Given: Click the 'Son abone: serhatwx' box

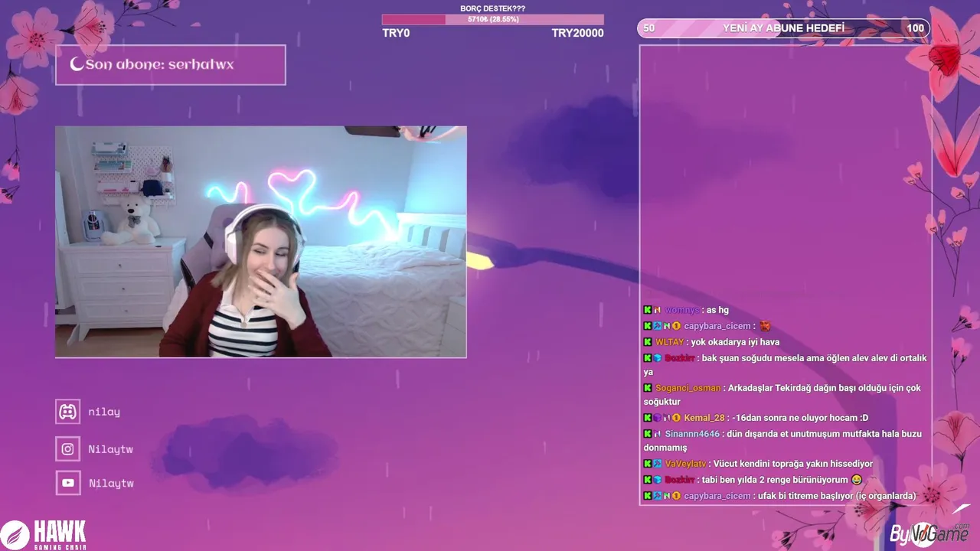Looking at the screenshot, I should (171, 64).
